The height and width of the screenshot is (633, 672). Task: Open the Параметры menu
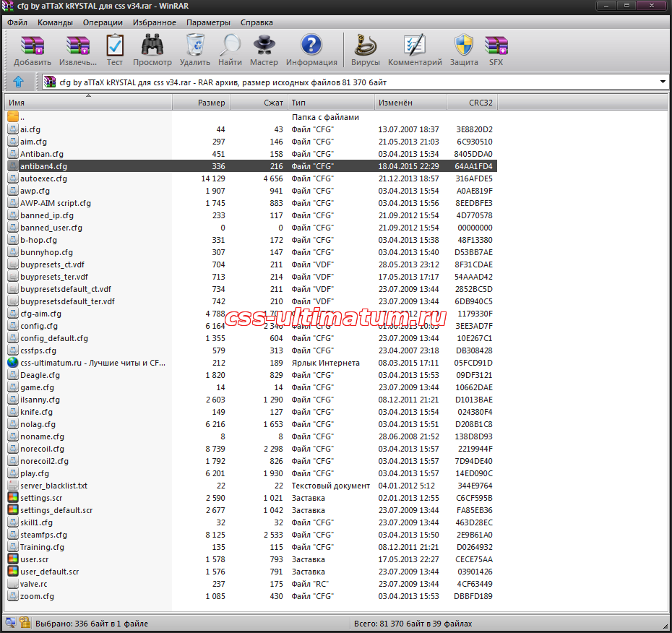click(208, 22)
